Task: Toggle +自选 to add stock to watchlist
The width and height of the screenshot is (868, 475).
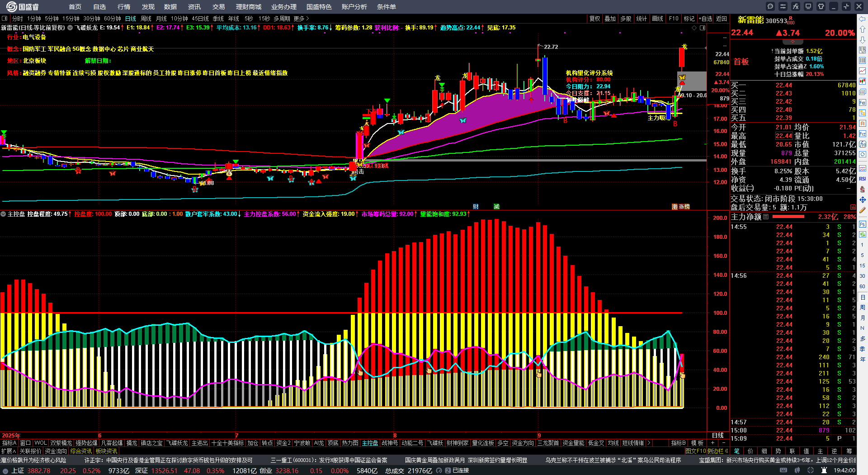Action: pos(705,19)
